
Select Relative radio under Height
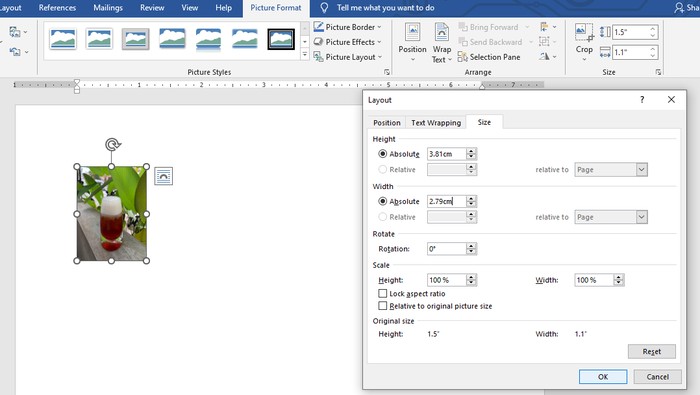[x=383, y=169]
